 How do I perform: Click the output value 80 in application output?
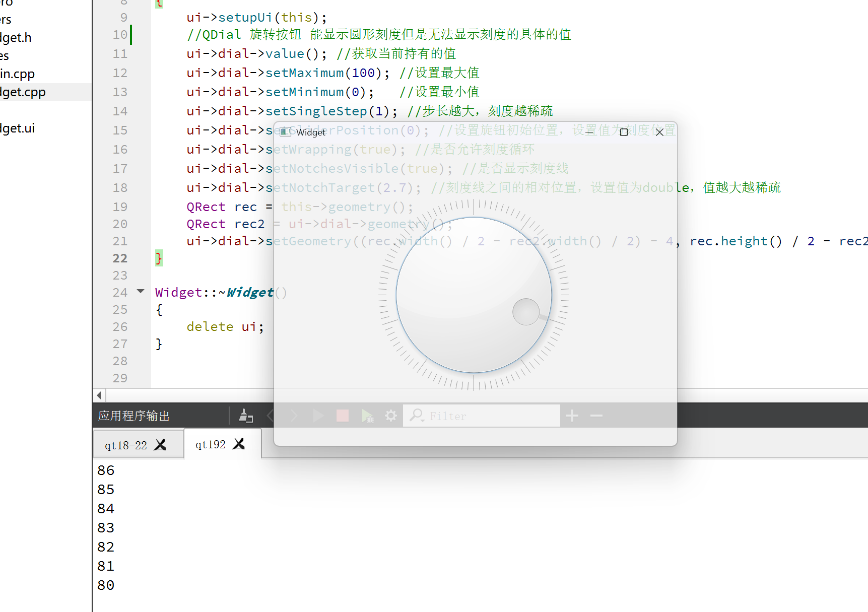coord(106,585)
